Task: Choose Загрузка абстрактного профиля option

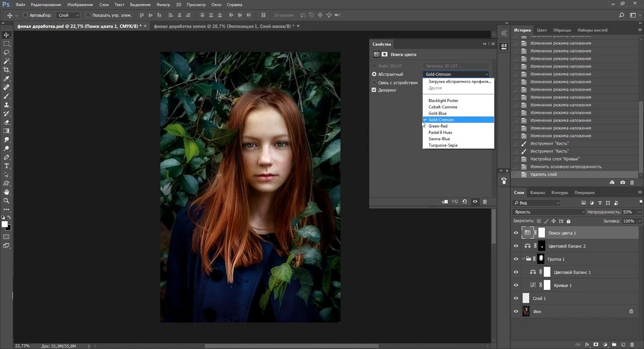Action: (458, 81)
